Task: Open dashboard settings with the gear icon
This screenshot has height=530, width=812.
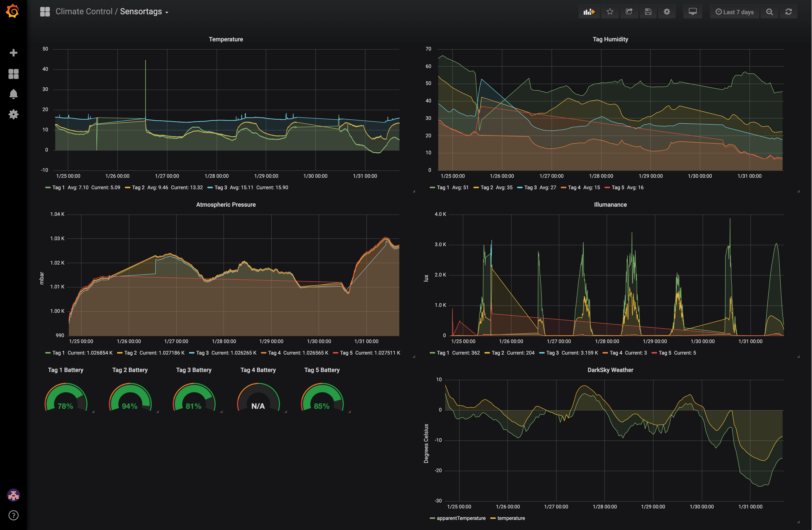Action: point(667,11)
